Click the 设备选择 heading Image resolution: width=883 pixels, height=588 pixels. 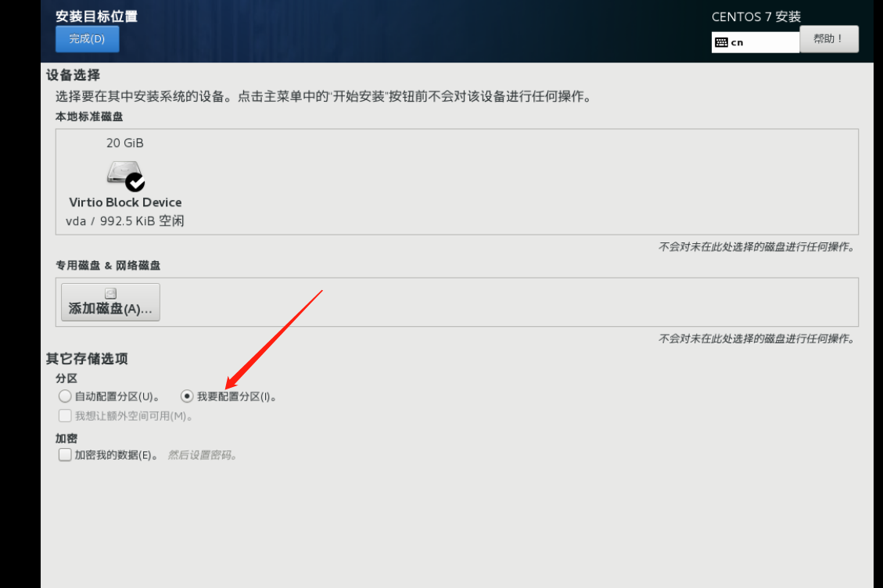73,75
